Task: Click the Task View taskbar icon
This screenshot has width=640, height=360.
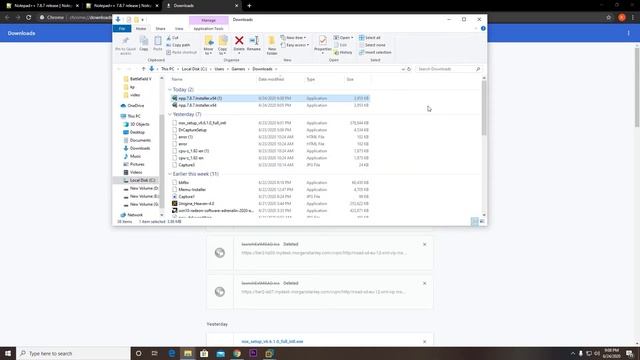Action: tap(155, 353)
